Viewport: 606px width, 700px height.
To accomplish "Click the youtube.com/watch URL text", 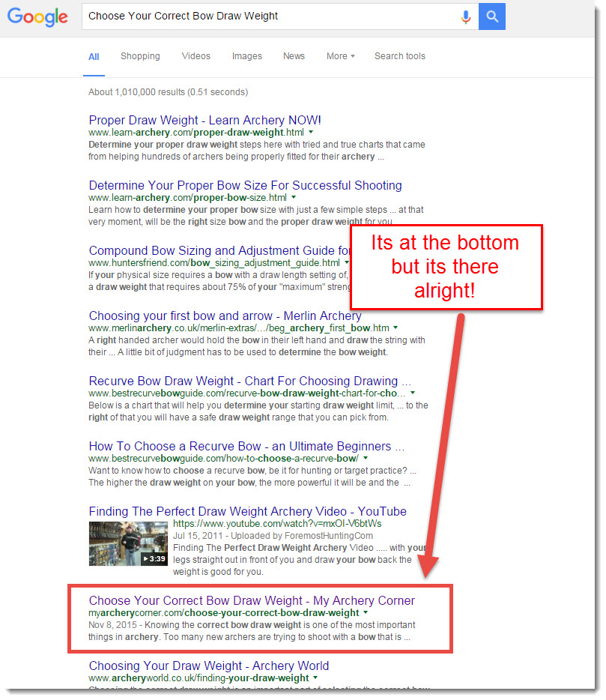I will pyautogui.click(x=277, y=524).
